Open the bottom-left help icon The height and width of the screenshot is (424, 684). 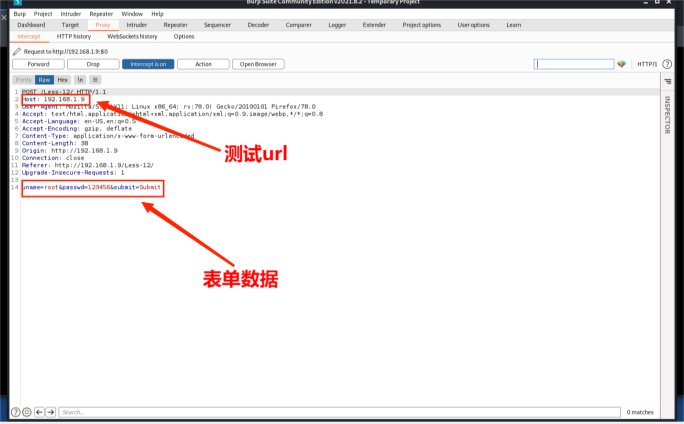tap(15, 412)
